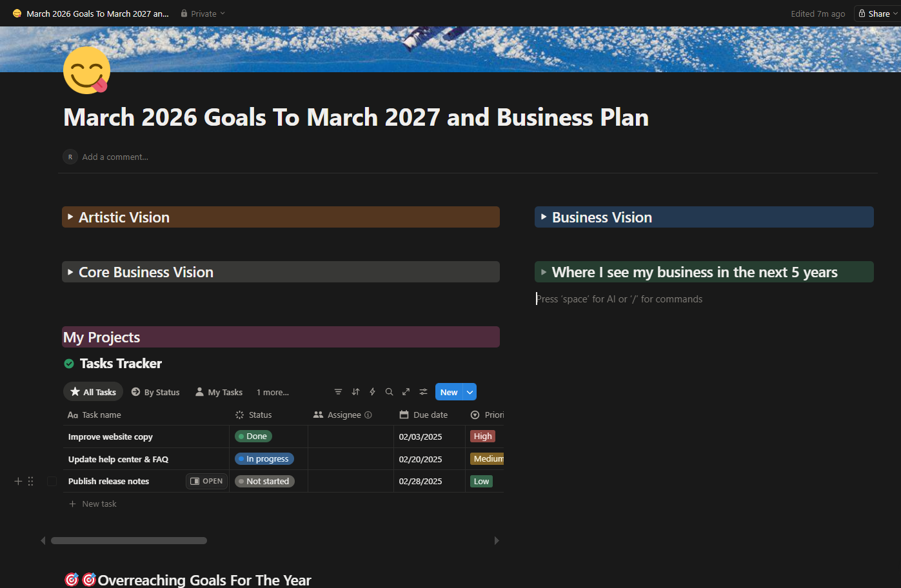Click the Status column header
The width and height of the screenshot is (901, 588).
(253, 415)
